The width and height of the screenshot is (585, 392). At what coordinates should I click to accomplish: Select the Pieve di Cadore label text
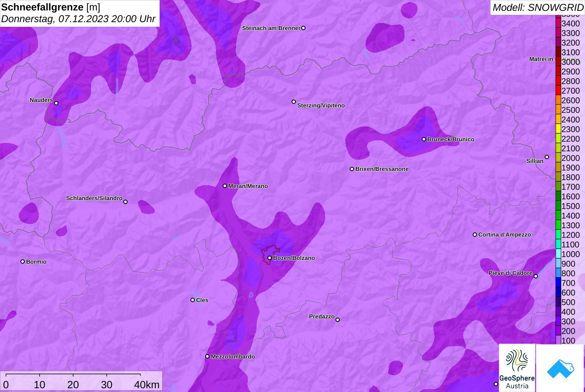pos(511,273)
